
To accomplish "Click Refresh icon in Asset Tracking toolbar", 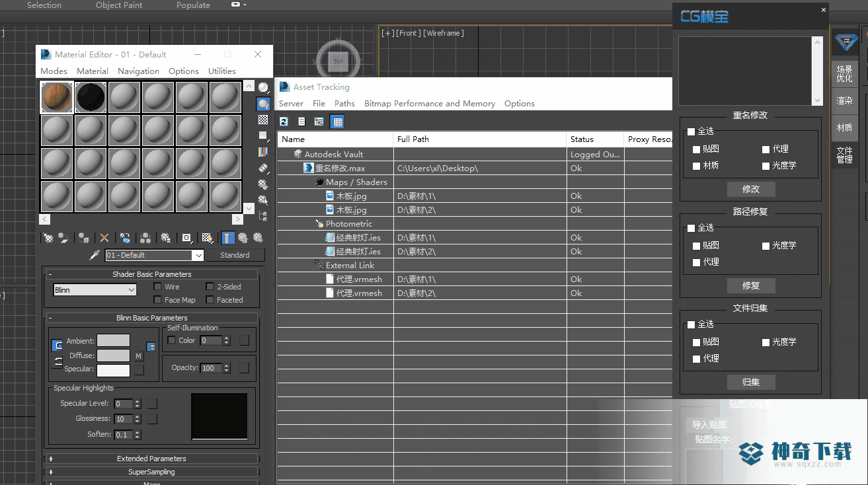I will coord(284,122).
